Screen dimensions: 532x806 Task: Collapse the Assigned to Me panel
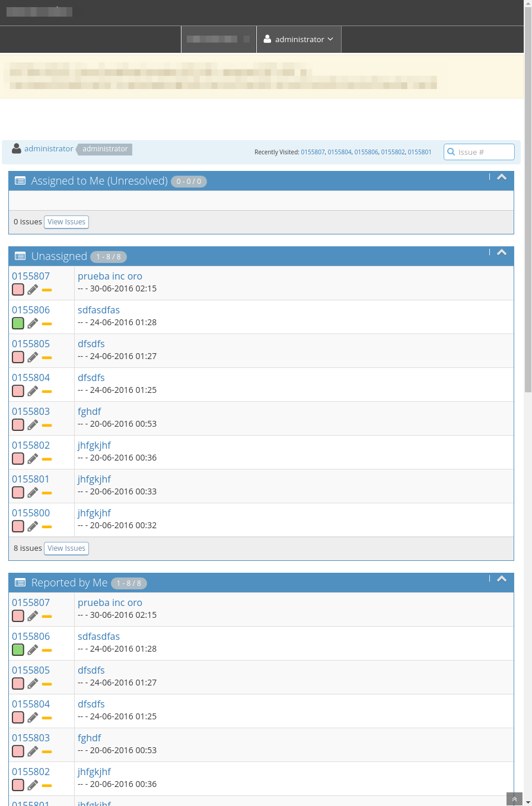point(502,177)
